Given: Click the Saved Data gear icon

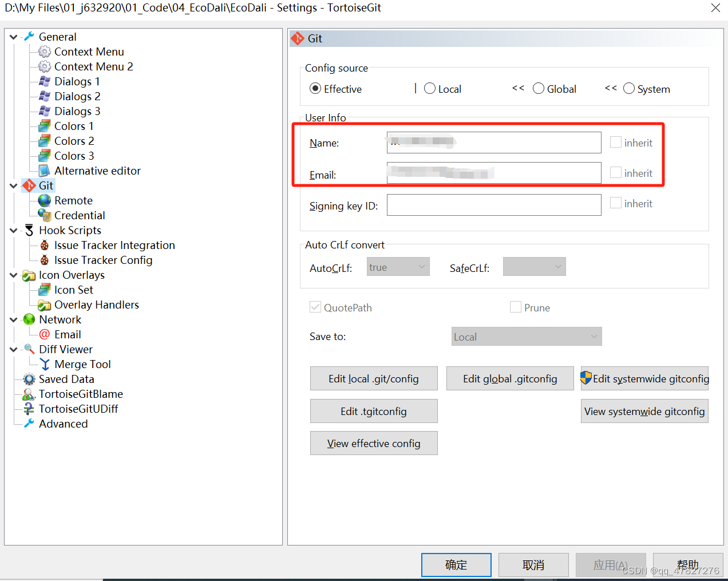Looking at the screenshot, I should [29, 379].
